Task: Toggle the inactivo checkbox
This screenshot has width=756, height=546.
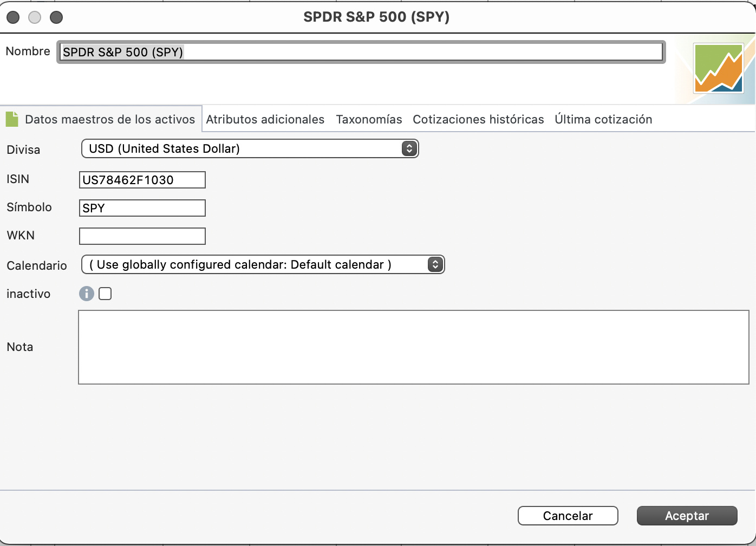Action: click(x=105, y=294)
